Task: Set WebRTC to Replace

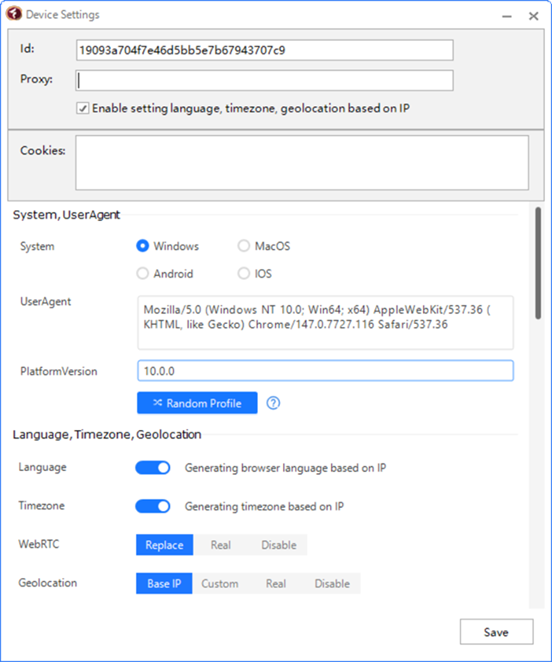Action: pos(164,545)
